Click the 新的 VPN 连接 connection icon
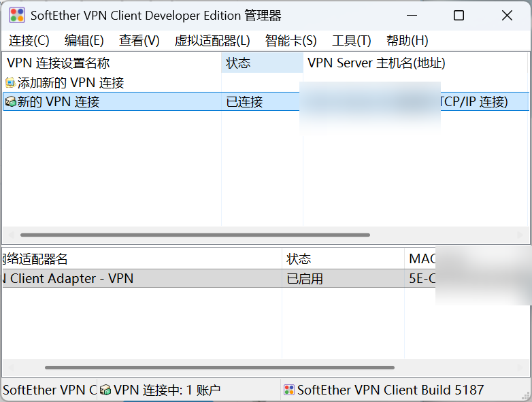Image resolution: width=532 pixels, height=402 pixels. pyautogui.click(x=10, y=101)
